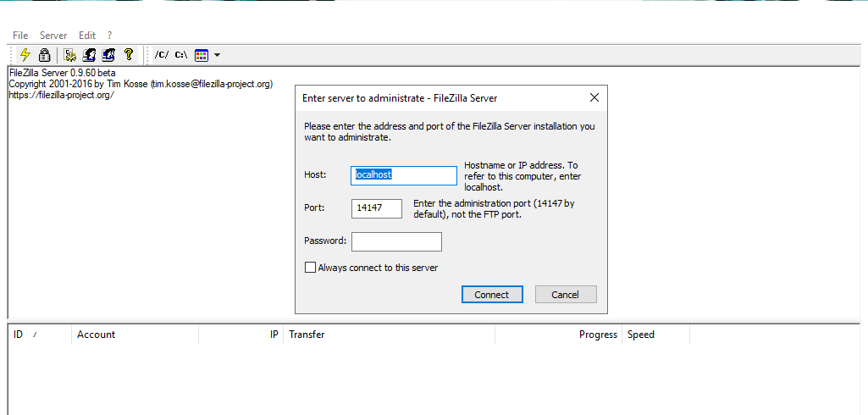The image size is (868, 415).
Task: Open the Server menu
Action: coord(53,36)
